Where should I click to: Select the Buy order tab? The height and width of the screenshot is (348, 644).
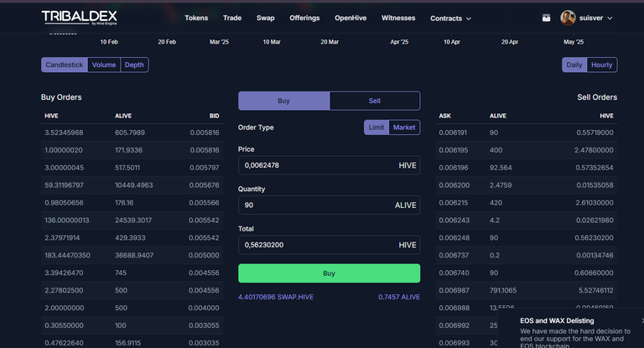(283, 101)
